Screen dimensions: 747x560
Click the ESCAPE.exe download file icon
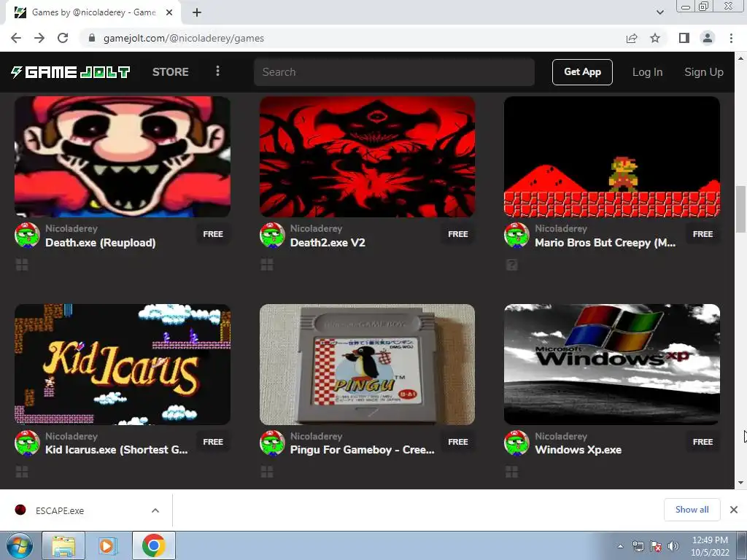20,510
